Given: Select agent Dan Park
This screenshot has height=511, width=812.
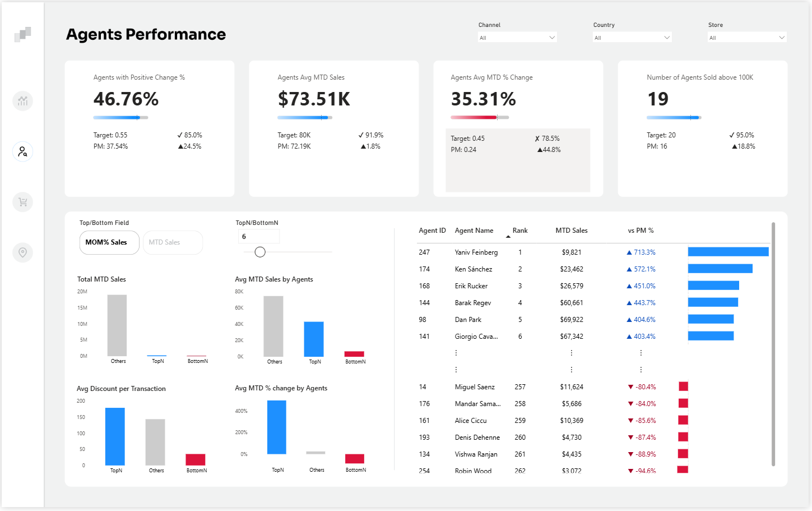Looking at the screenshot, I should pos(468,320).
